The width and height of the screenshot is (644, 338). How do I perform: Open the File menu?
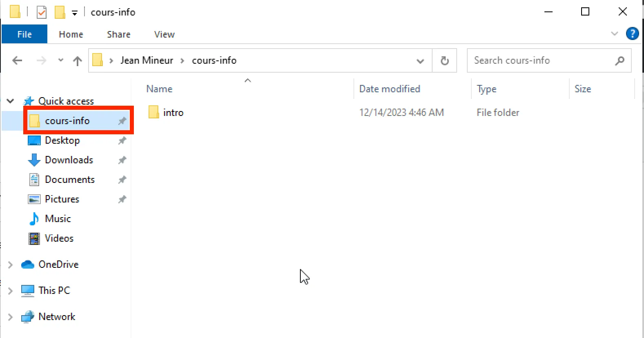pyautogui.click(x=24, y=34)
